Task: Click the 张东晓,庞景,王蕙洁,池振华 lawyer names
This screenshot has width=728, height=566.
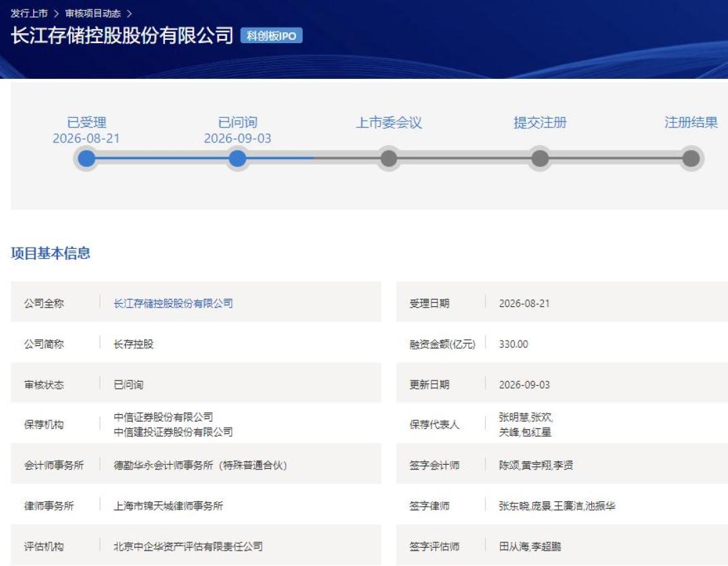Action: (557, 505)
